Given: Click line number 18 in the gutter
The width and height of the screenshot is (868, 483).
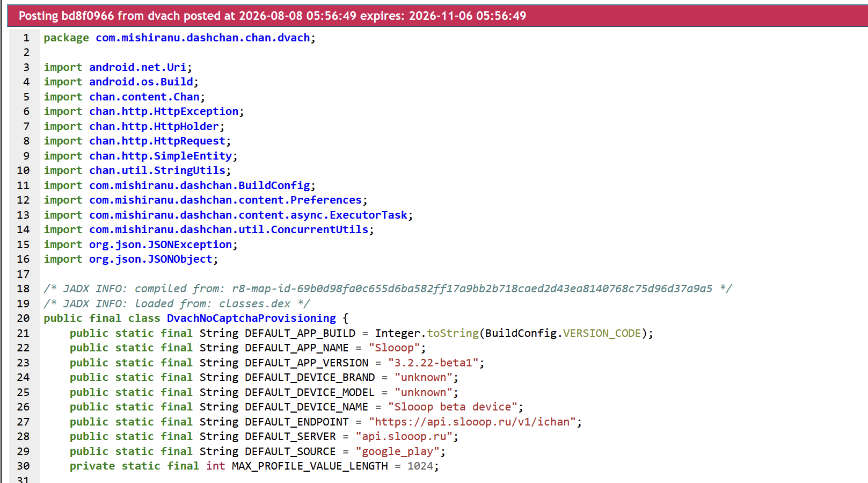Looking at the screenshot, I should [x=23, y=289].
